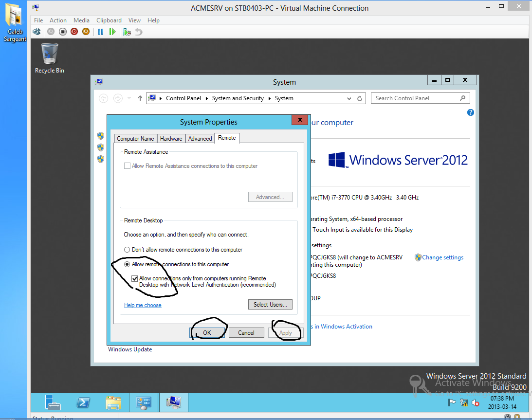Switch to Advanced tab
532x420 pixels.
[x=200, y=139]
